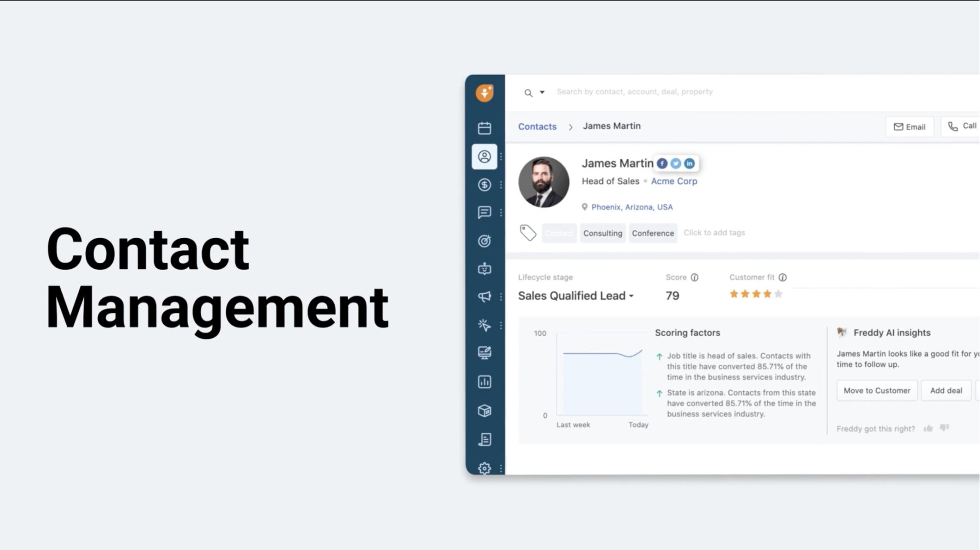Open the Deals dollar icon
Image resolution: width=980 pixels, height=550 pixels.
(484, 185)
